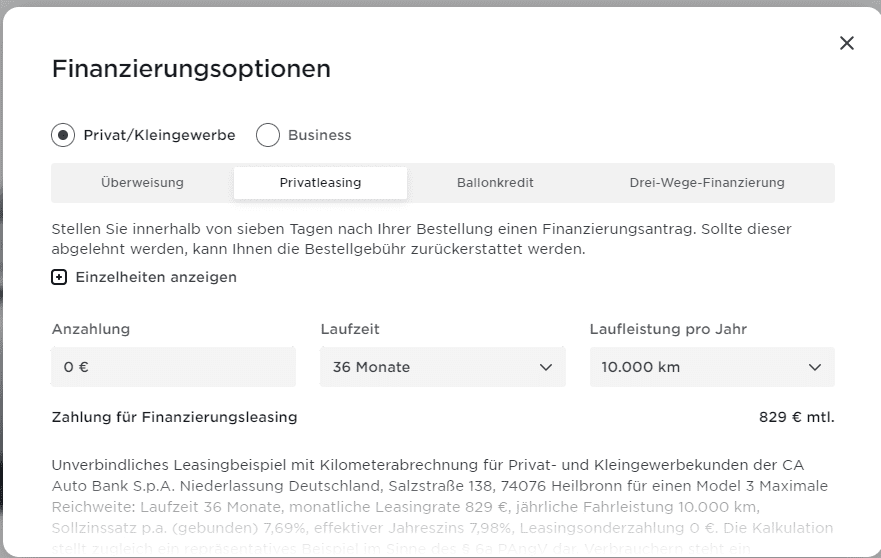Viewport: 881px width, 558px height.
Task: Click the chevron arrow in the Laufleistung field
Action: pos(814,367)
